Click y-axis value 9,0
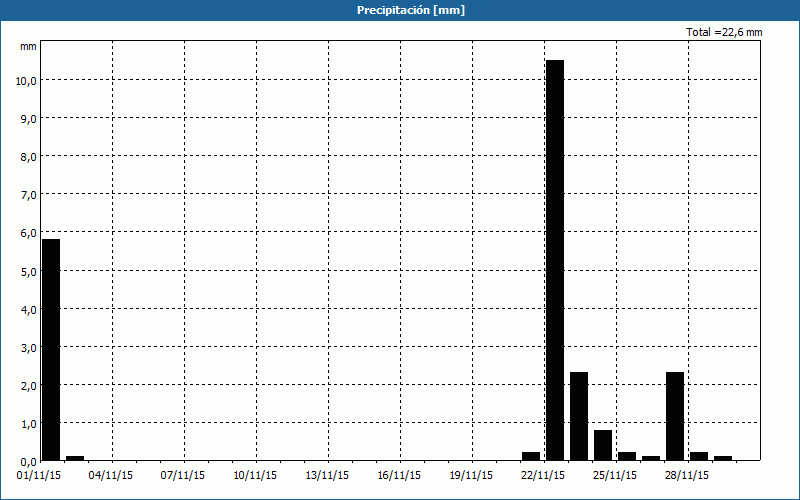 point(29,119)
